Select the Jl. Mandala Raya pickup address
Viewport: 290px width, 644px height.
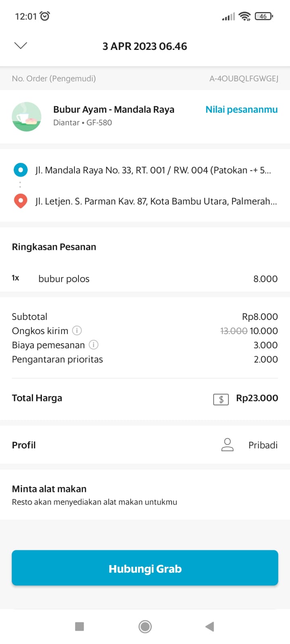(153, 170)
